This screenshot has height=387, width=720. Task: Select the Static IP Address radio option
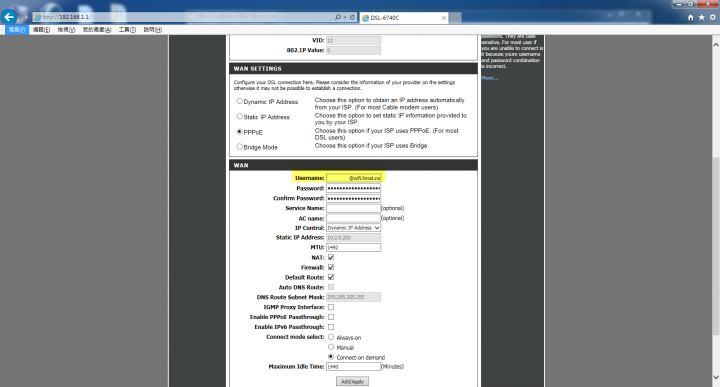point(239,116)
